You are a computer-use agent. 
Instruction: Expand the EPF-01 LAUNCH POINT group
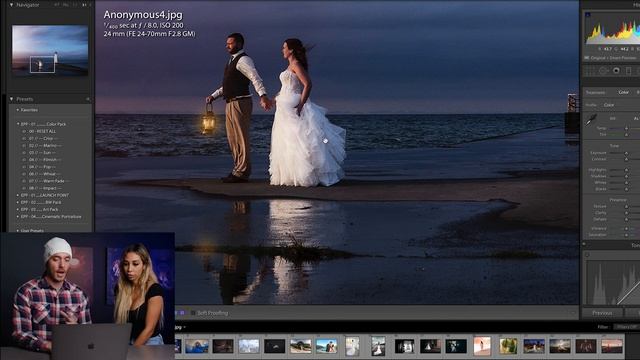pyautogui.click(x=18, y=196)
